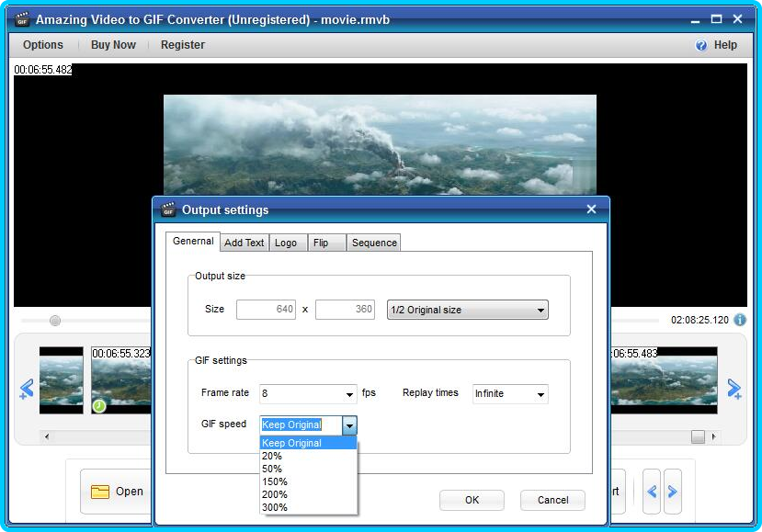
Task: Select the thumbnail labeled 06:55.483
Action: pos(664,380)
